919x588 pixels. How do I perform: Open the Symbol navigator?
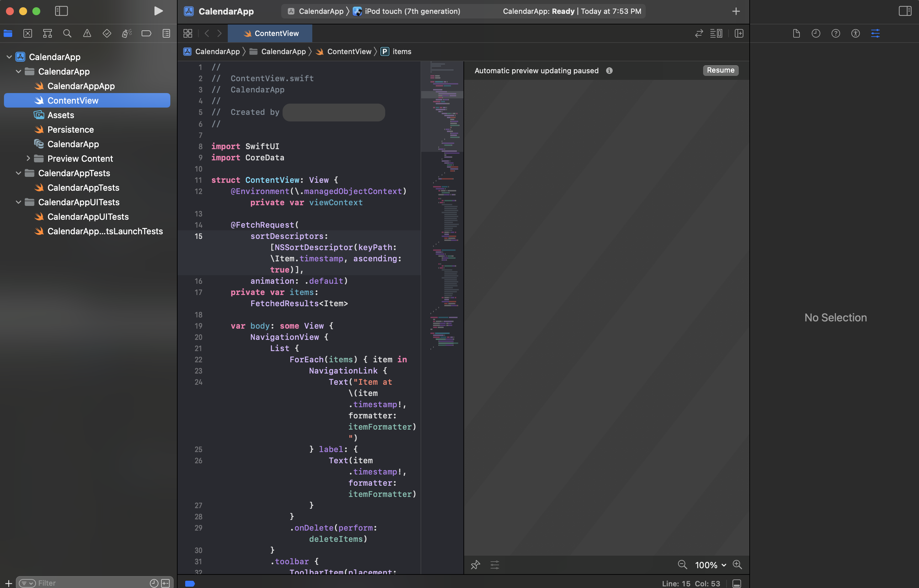pos(47,34)
